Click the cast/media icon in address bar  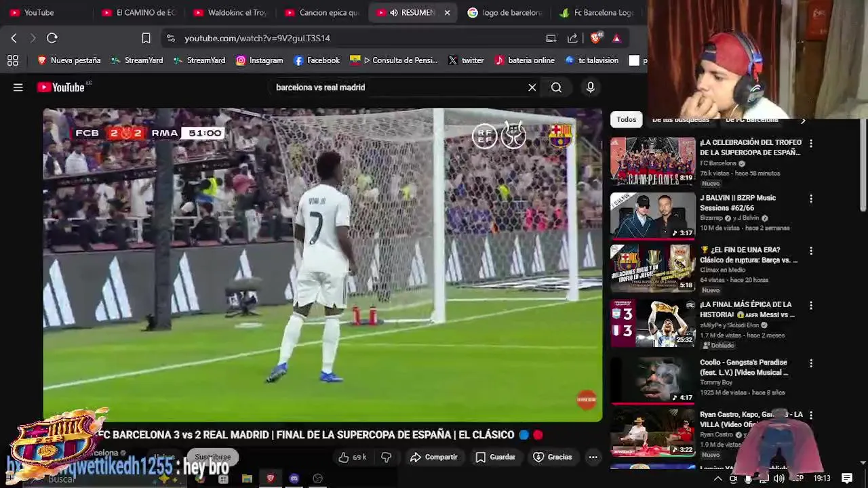point(551,39)
